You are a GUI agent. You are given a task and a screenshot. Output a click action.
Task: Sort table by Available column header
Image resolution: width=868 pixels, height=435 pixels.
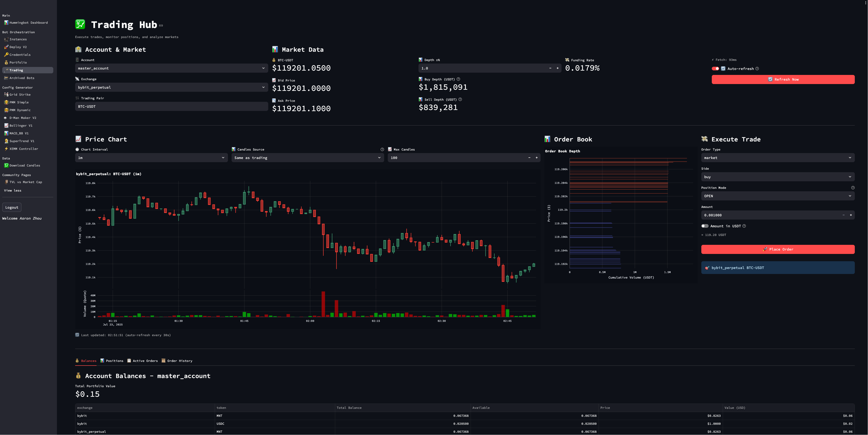[534, 408]
